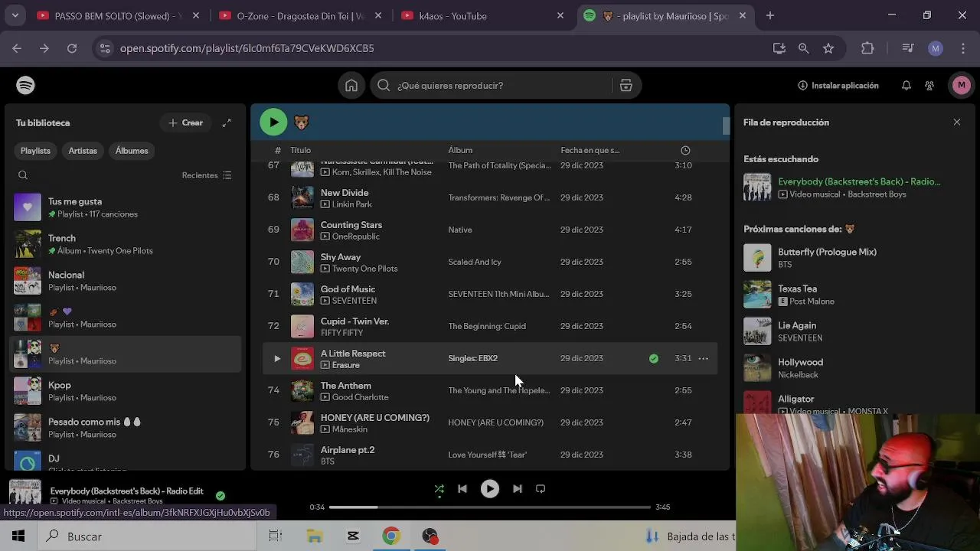Switch to PASSO BEM SOLTO tab
The height and width of the screenshot is (551, 980).
click(x=119, y=15)
